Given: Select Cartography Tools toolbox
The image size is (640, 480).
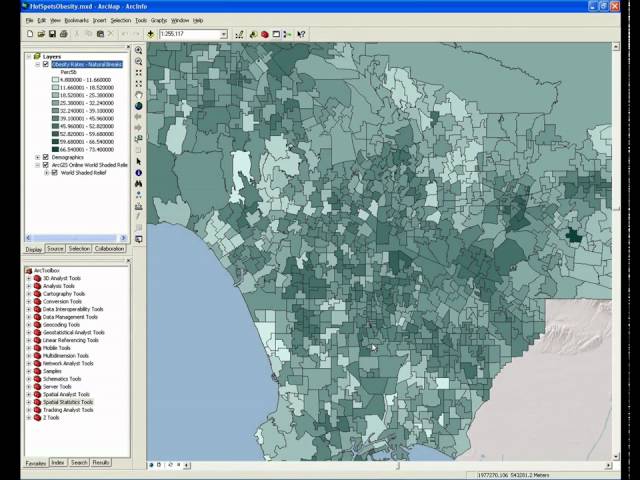Looking at the screenshot, I should 64,294.
